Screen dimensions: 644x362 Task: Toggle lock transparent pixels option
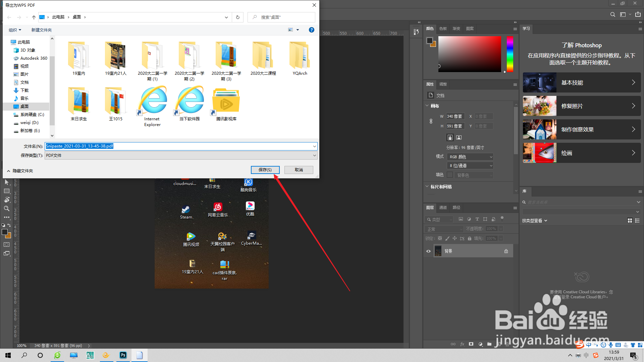click(x=440, y=238)
